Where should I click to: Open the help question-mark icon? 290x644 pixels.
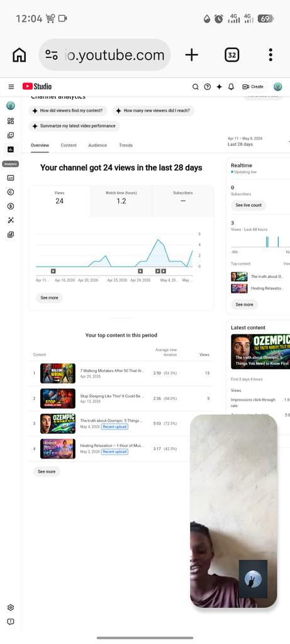[x=208, y=87]
